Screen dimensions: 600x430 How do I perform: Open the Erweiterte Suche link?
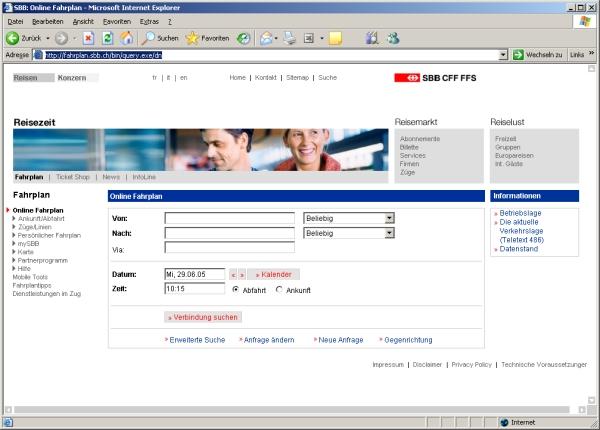coord(197,340)
